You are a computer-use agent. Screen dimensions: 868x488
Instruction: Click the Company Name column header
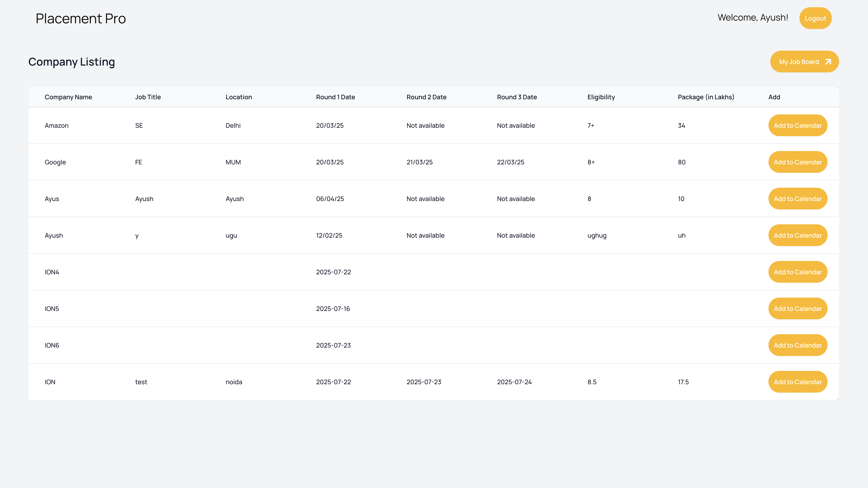pyautogui.click(x=68, y=97)
